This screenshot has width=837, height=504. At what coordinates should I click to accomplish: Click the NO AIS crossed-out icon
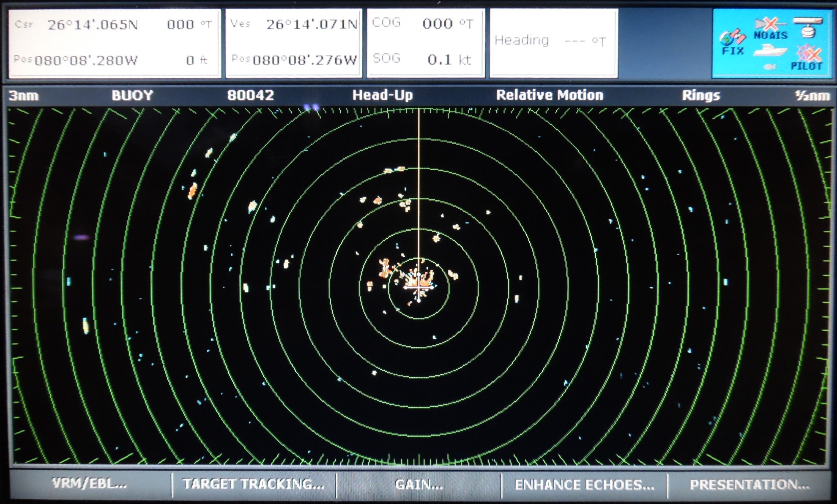point(770,29)
